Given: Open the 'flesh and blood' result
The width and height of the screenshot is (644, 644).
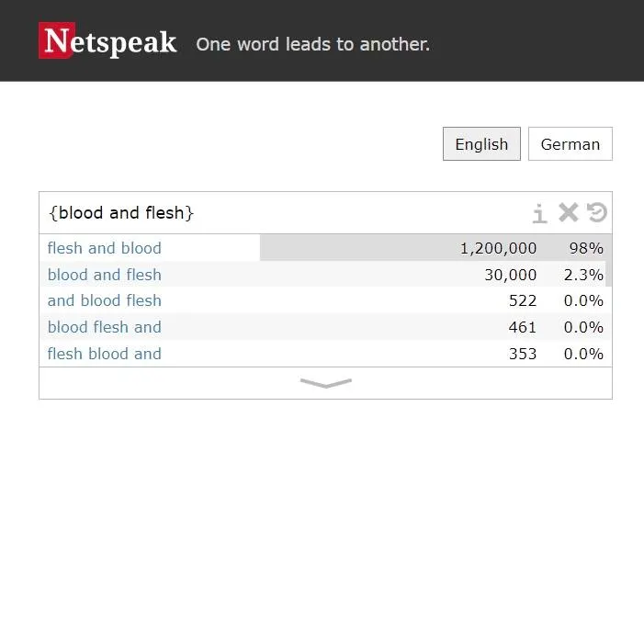Looking at the screenshot, I should point(105,248).
